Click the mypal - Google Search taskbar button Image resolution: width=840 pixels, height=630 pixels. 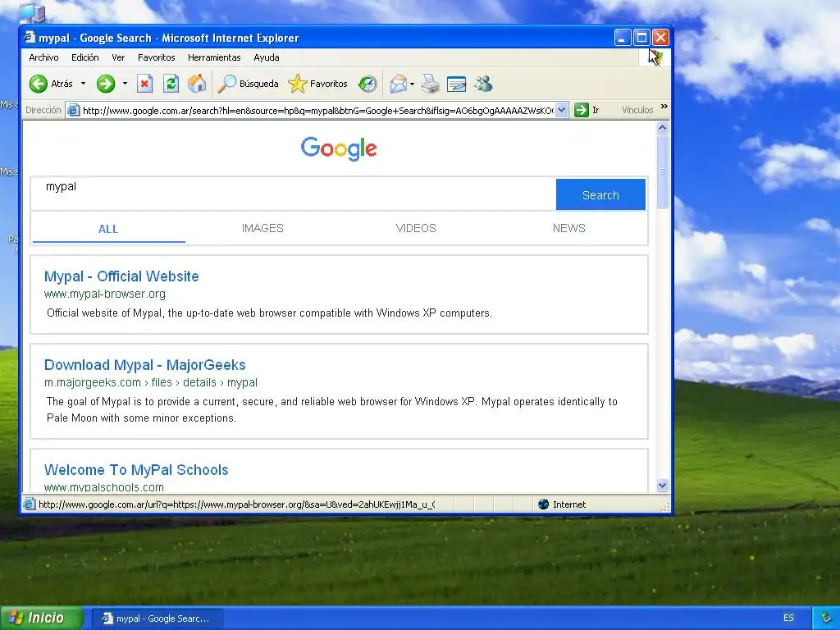click(x=157, y=619)
